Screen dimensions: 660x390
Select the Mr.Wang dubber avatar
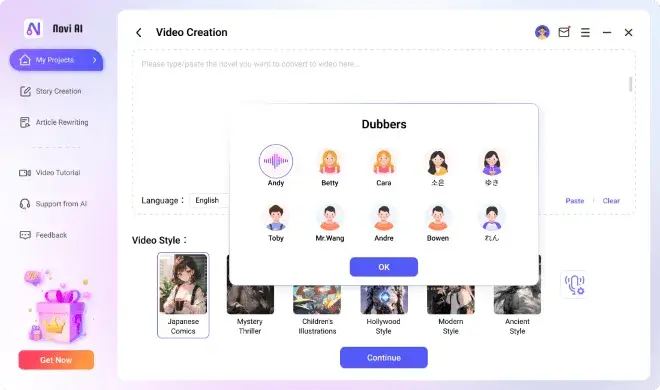point(330,218)
